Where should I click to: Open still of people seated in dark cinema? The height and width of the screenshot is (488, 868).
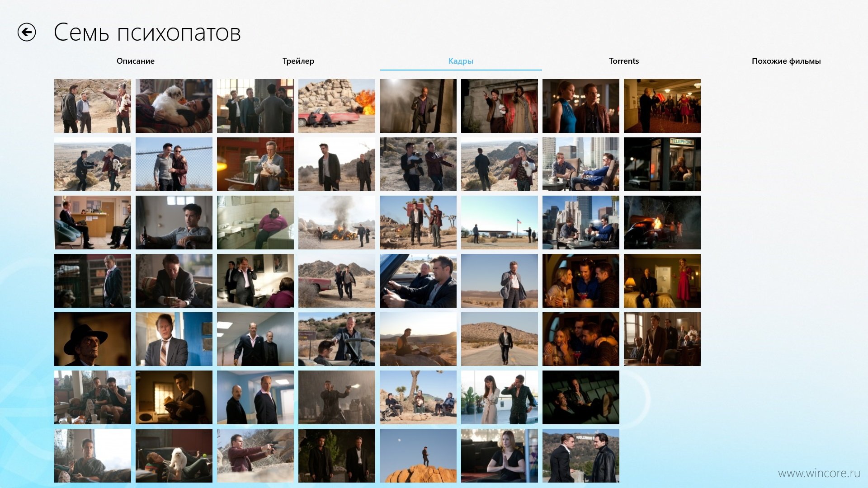pyautogui.click(x=581, y=397)
